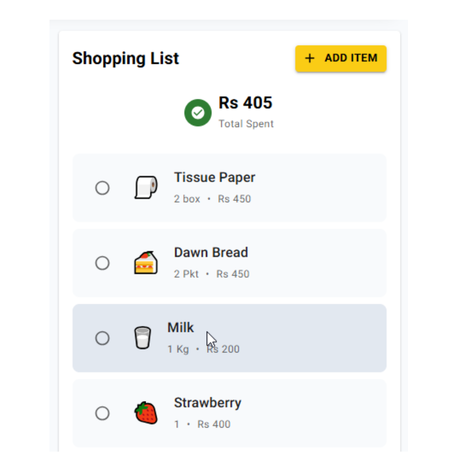Check off the Dawn Bread item
This screenshot has width=476, height=476.
click(102, 263)
